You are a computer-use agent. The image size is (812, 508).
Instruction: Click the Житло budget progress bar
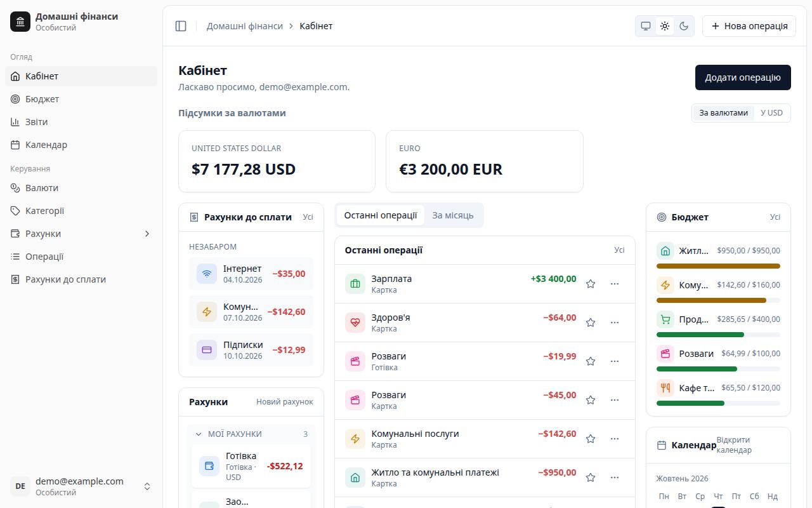coord(718,266)
